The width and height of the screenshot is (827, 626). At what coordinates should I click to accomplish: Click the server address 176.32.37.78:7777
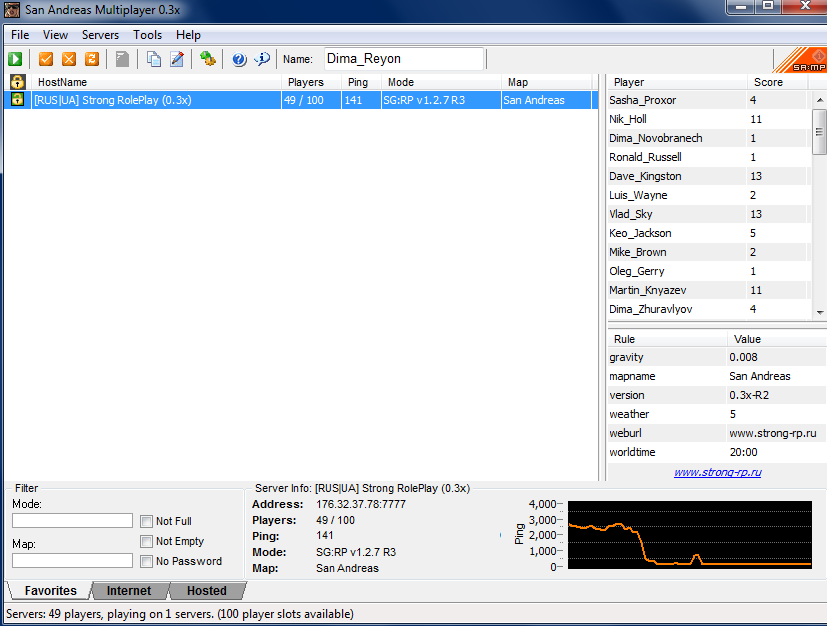pos(361,504)
